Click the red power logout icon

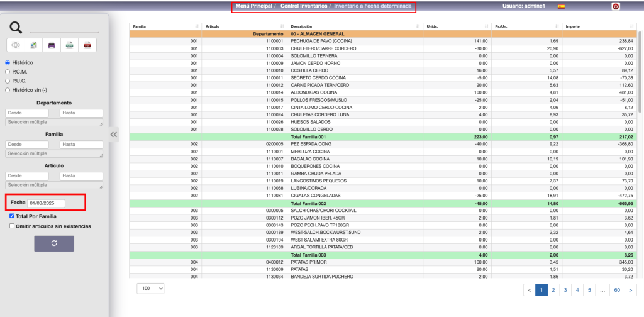615,6
